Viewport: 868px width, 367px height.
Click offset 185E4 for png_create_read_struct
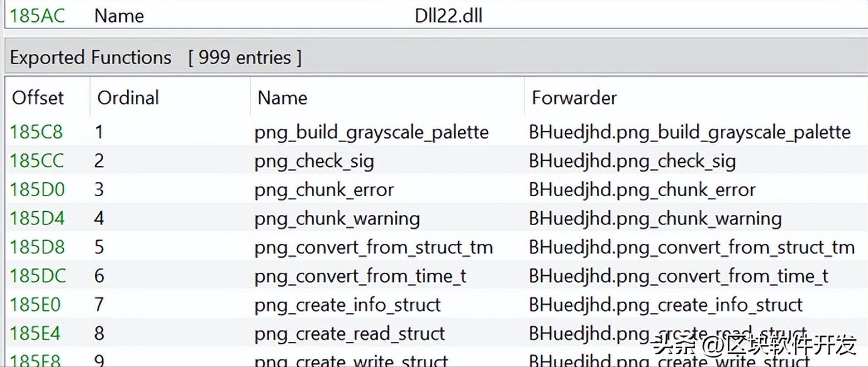coord(35,334)
